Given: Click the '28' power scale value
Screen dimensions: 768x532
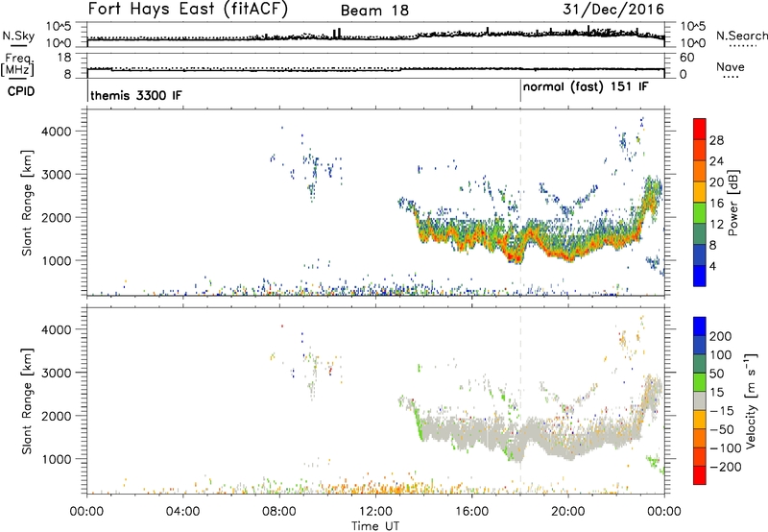Looking at the screenshot, I should point(716,140).
